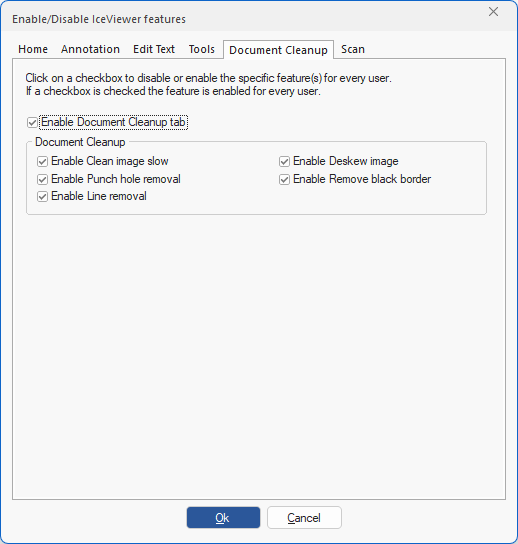518x544 pixels.
Task: Disable Enable Line removal option
Action: (42, 196)
